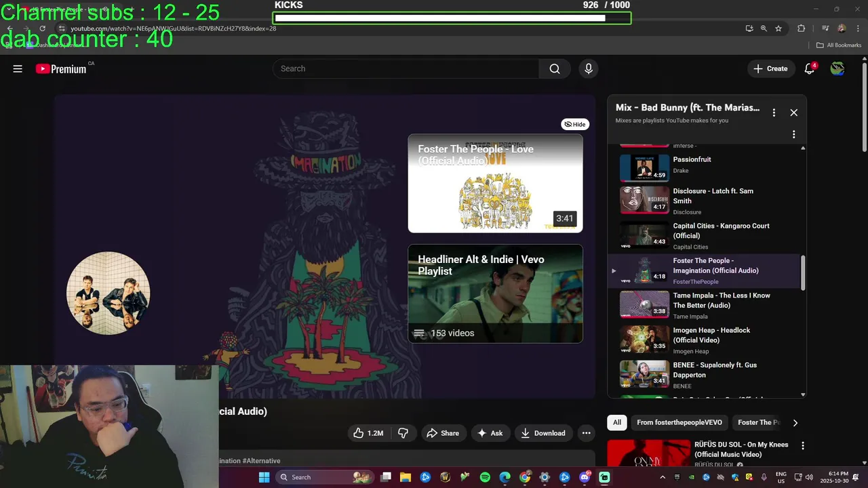Viewport: 868px width, 488px height.
Task: Click tray microphone icon
Action: click(764, 477)
